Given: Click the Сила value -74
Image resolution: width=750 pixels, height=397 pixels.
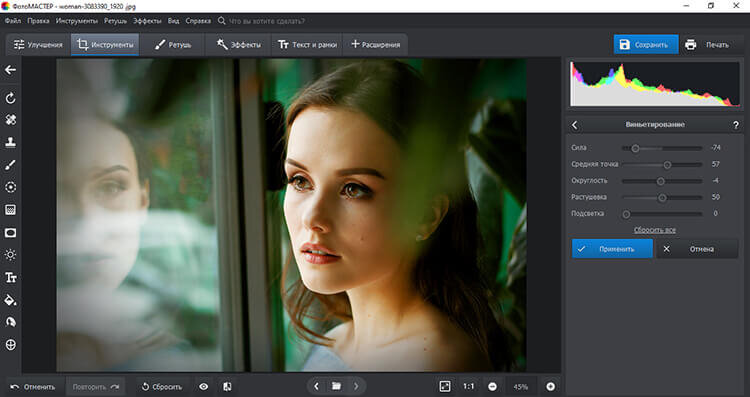Looking at the screenshot, I should click(716, 148).
